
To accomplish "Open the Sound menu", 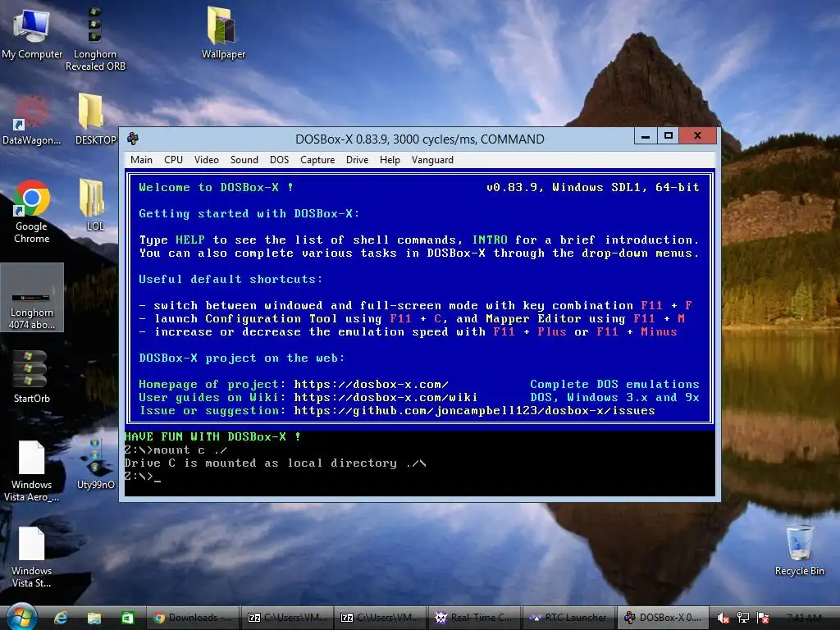I will pos(244,160).
